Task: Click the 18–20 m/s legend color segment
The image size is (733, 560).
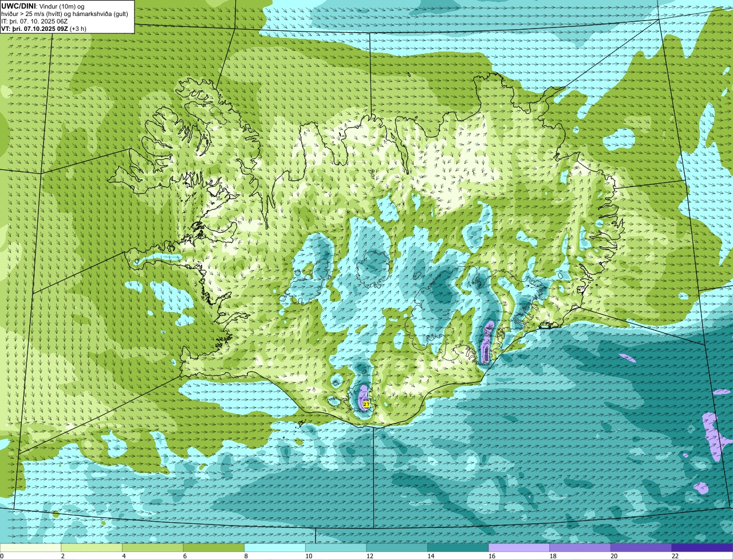Action: click(580, 547)
